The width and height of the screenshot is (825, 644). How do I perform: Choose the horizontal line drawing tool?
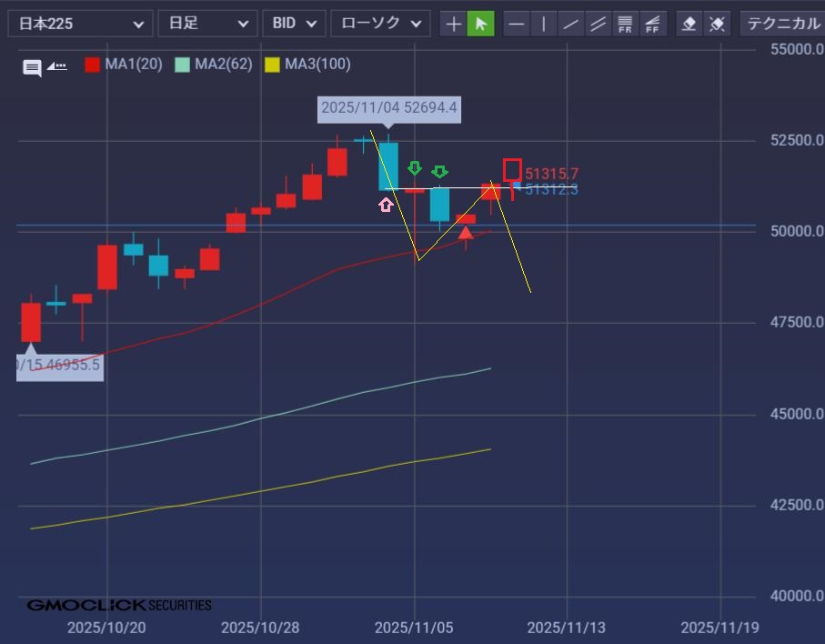517,24
